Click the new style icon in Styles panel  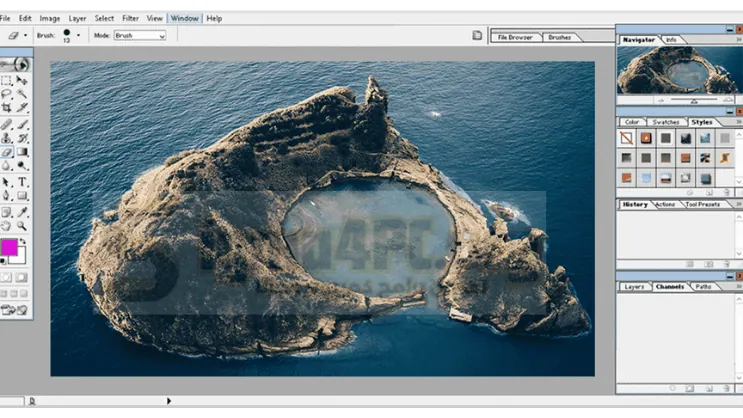(709, 192)
